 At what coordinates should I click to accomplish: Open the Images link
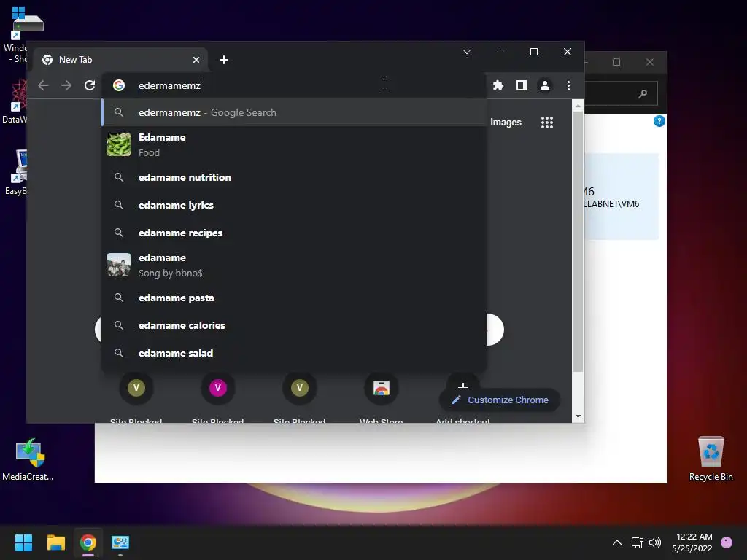pyautogui.click(x=506, y=122)
